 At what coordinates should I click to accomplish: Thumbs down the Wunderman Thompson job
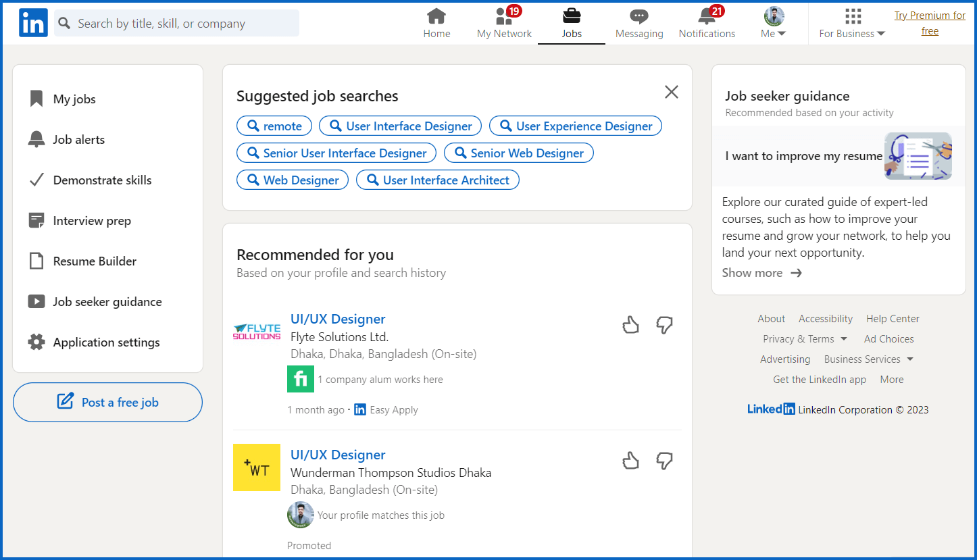point(665,461)
